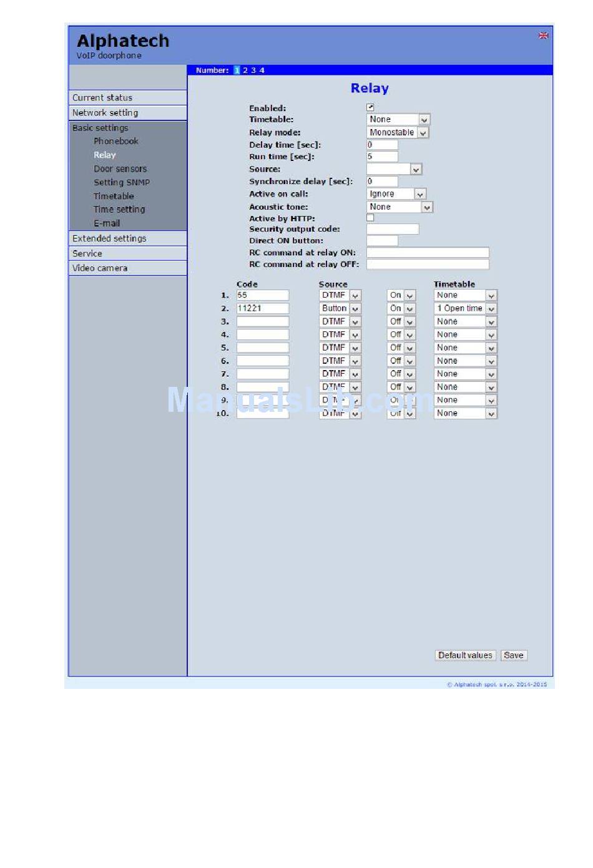Switch to relay number 4
This screenshot has width=593, height=868.
[262, 71]
